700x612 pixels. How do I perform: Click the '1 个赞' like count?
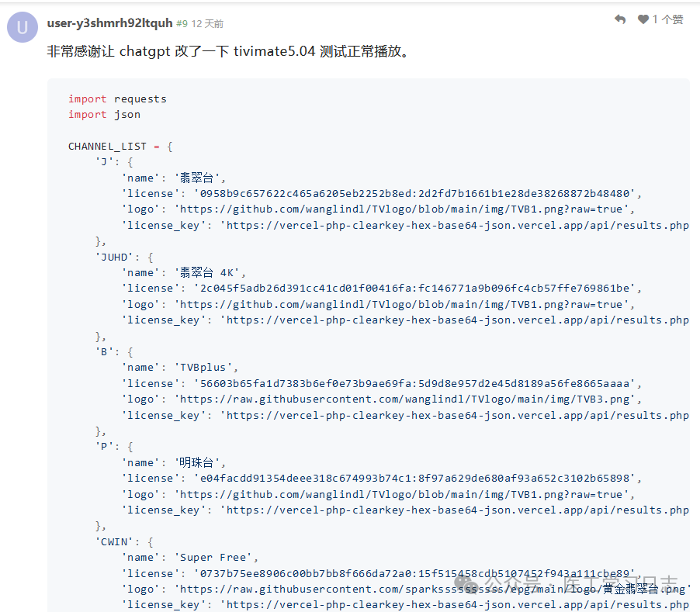(668, 19)
